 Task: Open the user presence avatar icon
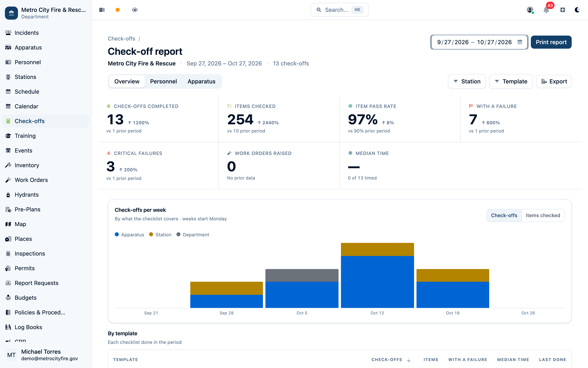[x=530, y=10]
